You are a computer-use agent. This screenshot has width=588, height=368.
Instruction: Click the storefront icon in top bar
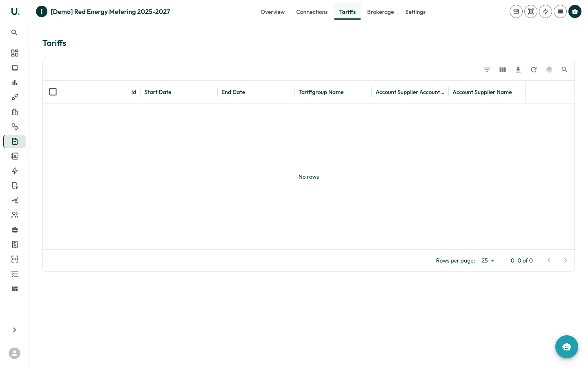pos(516,11)
